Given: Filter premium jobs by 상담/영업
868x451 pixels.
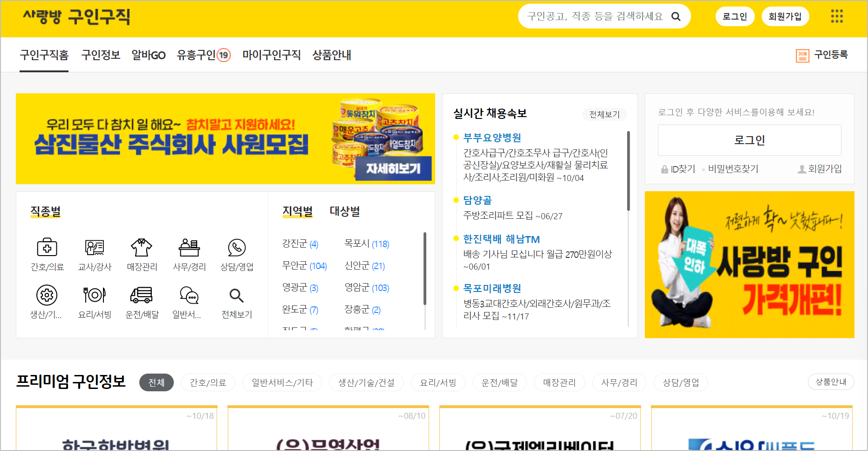Looking at the screenshot, I should (x=681, y=382).
